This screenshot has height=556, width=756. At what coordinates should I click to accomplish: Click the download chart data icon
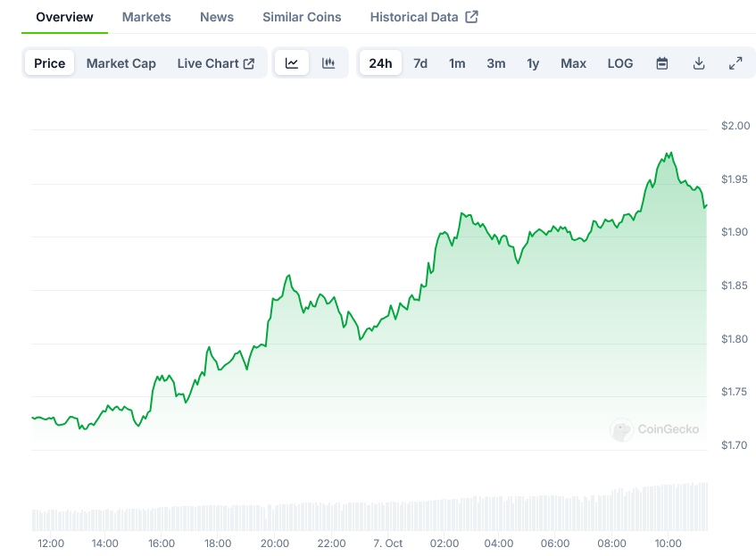click(699, 63)
